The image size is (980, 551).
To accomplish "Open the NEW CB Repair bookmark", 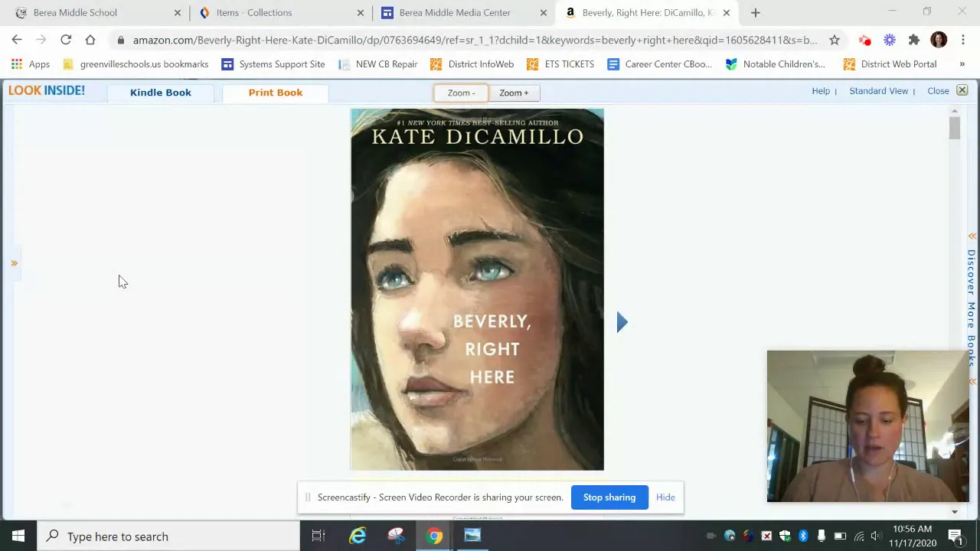I will click(378, 64).
